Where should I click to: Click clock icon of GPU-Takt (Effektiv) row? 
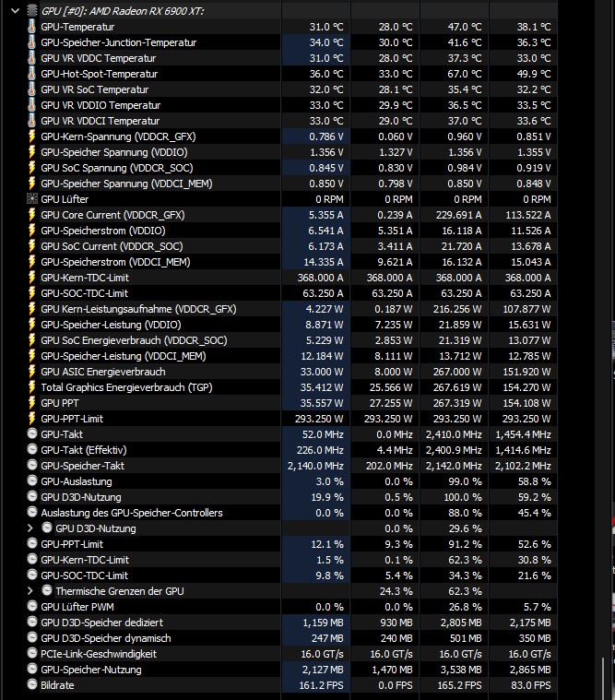click(32, 449)
